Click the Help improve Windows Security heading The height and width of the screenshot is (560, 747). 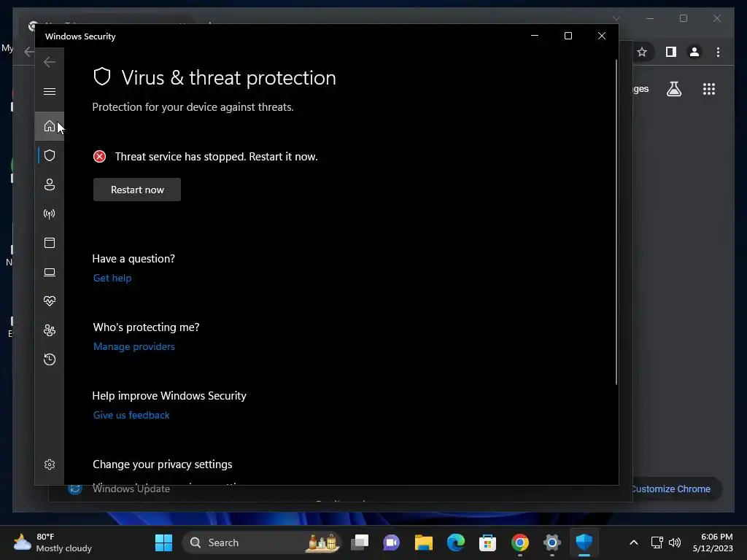coord(169,396)
